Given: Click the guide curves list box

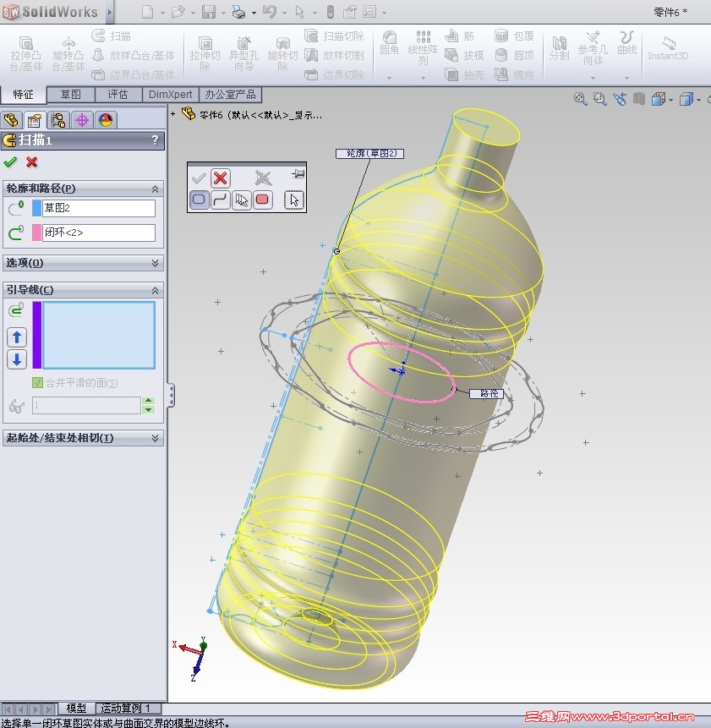Looking at the screenshot, I should [99, 335].
